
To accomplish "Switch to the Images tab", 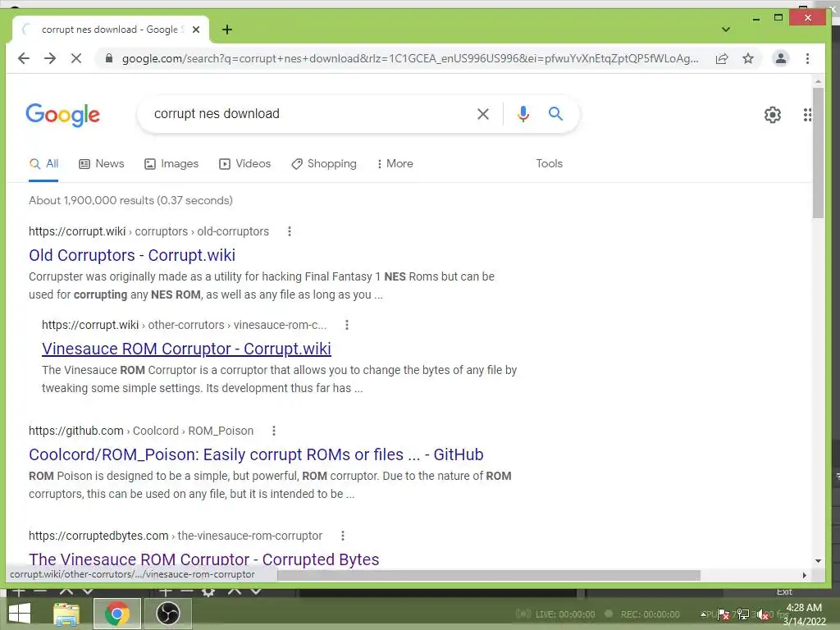I will pos(171,164).
